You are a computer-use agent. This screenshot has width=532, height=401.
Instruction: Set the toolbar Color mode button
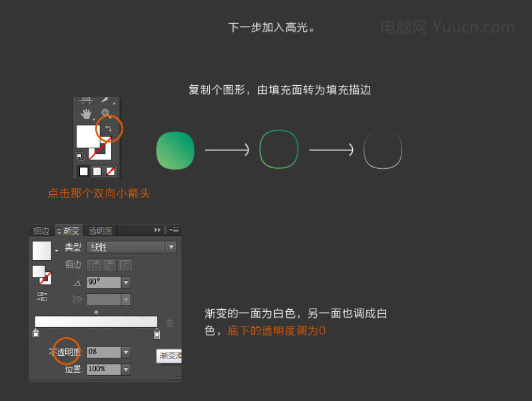[x=83, y=171]
